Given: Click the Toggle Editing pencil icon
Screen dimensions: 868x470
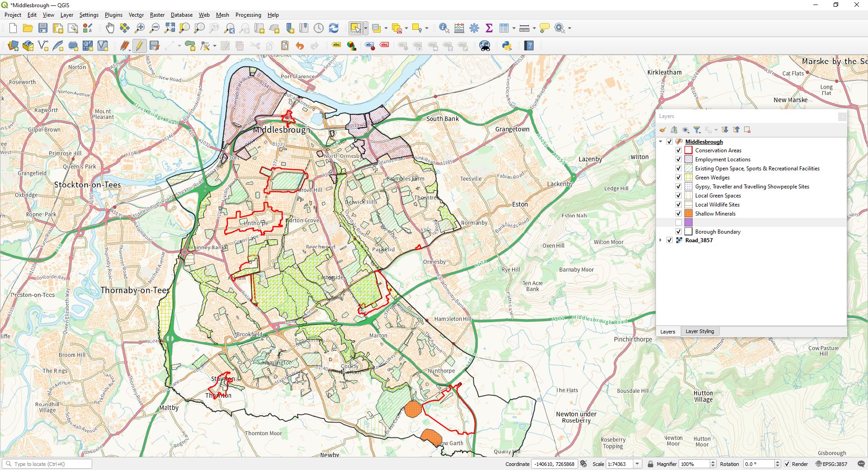Looking at the screenshot, I should [139, 46].
